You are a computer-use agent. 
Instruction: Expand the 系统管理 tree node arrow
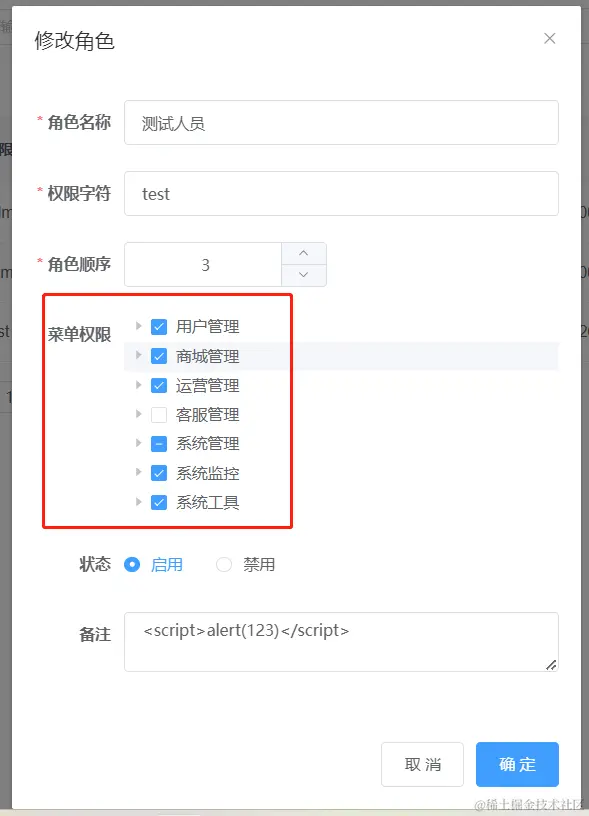pyautogui.click(x=138, y=443)
